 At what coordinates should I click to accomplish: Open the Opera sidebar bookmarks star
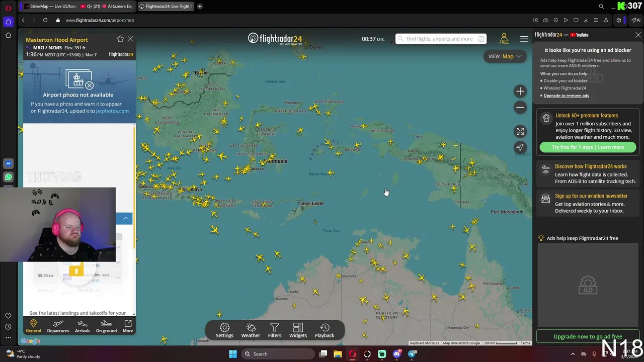point(8,35)
